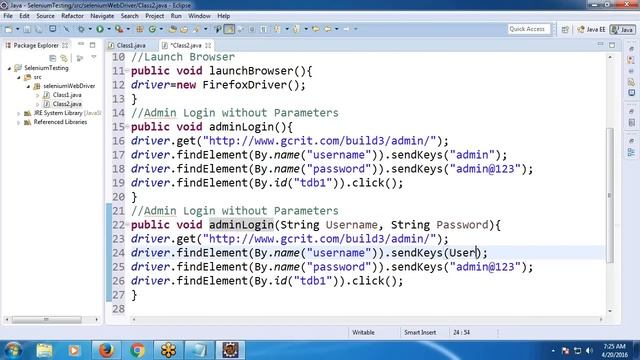640x360 pixels.
Task: Click the Previous Annotation toolbar icon
Action: pos(297,29)
